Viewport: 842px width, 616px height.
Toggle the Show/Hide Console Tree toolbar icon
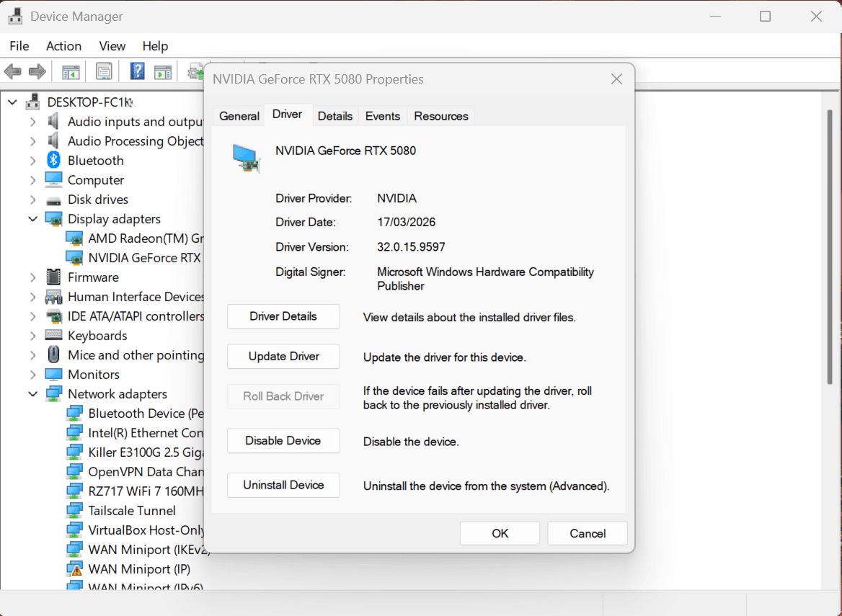(x=71, y=71)
